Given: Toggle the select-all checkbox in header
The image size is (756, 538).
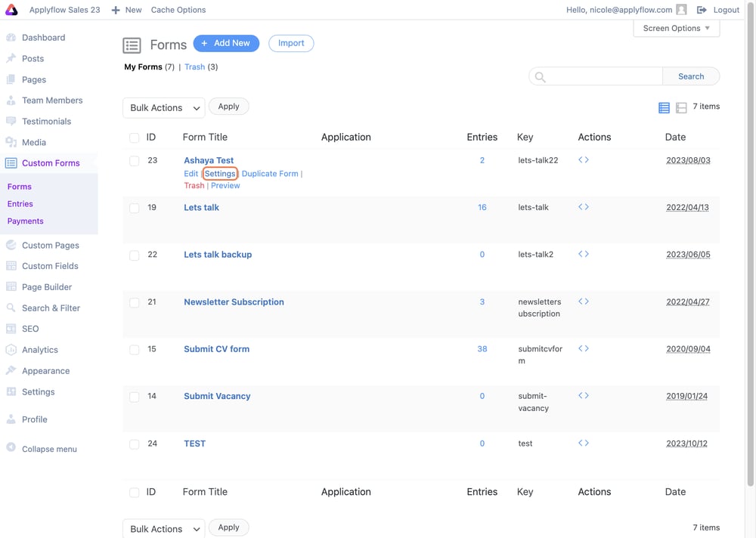Looking at the screenshot, I should [135, 138].
